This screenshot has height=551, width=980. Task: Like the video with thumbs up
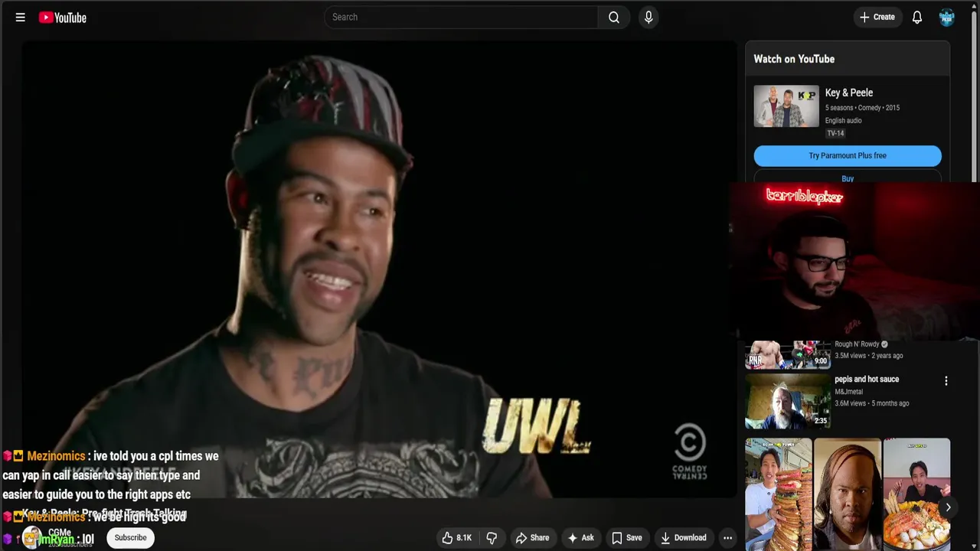[458, 538]
